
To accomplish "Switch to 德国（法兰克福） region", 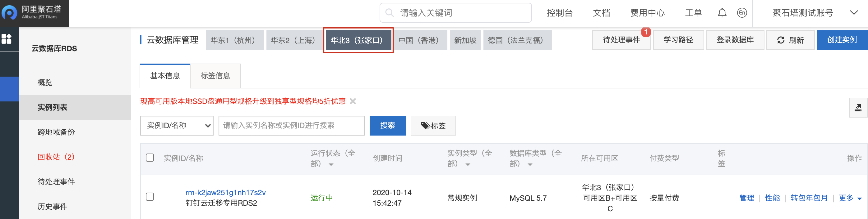I will point(517,40).
